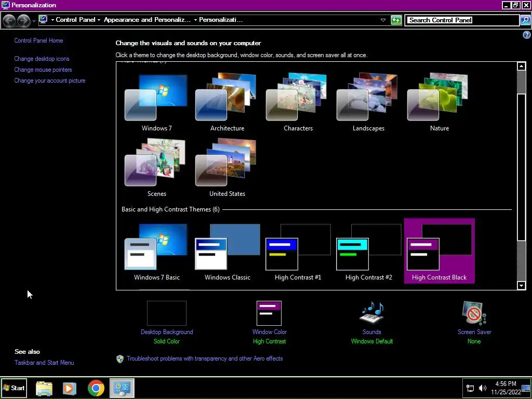The width and height of the screenshot is (532, 399).
Task: Click the search magnifier button
Action: (525, 20)
